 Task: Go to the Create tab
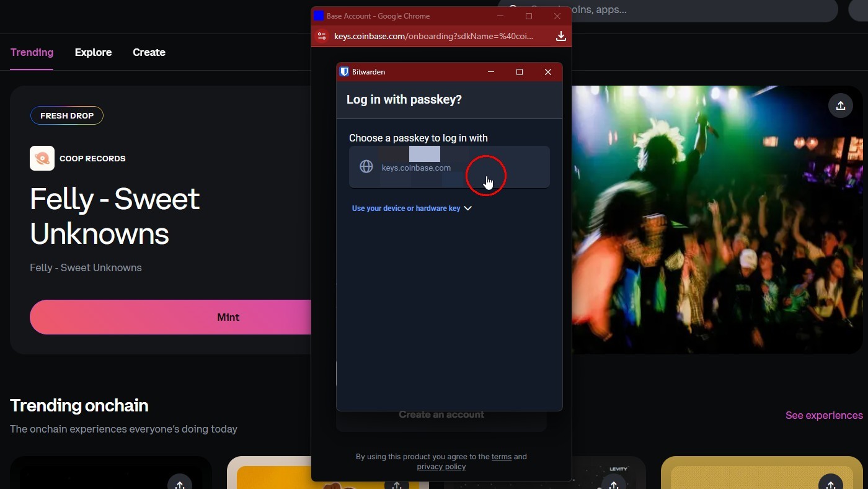pyautogui.click(x=149, y=52)
